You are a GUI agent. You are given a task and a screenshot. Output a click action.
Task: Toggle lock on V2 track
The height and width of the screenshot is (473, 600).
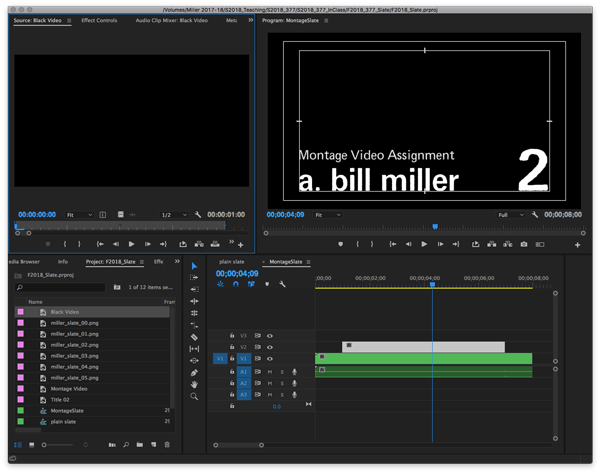coord(232,347)
